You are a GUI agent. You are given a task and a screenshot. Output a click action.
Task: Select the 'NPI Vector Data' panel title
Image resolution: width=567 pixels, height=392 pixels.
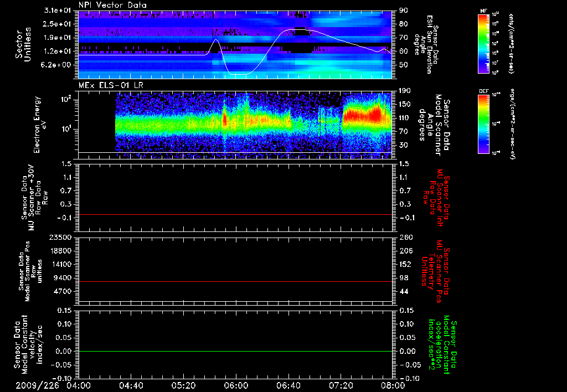113,5
